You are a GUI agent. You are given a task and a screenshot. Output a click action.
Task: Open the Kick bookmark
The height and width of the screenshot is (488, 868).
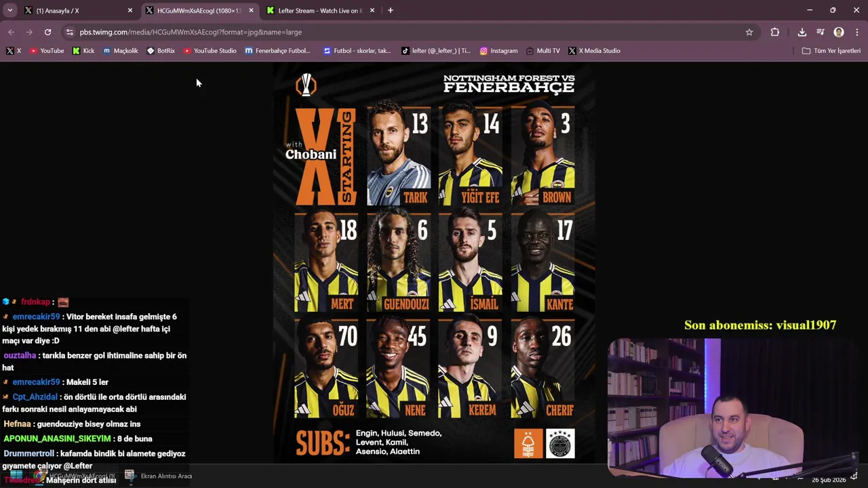tap(83, 51)
